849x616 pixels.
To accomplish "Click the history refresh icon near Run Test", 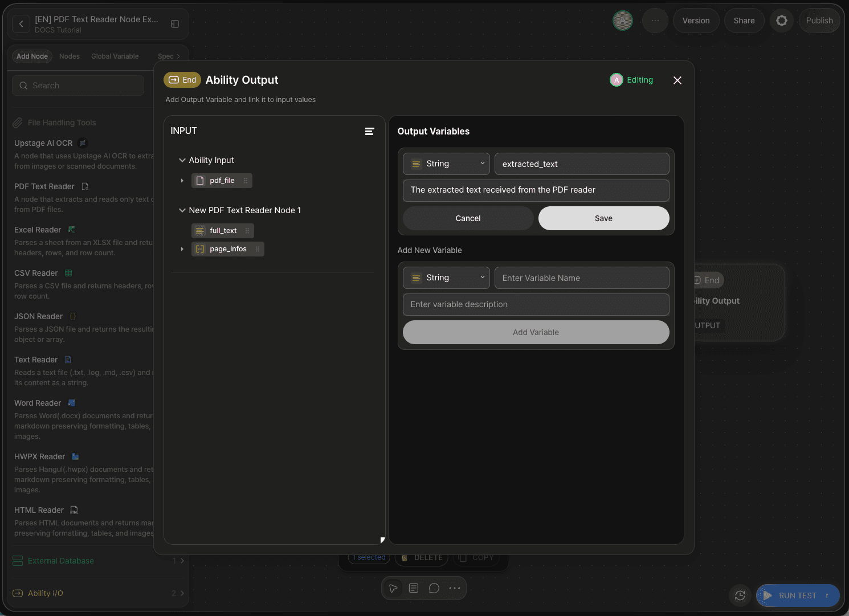I will point(740,595).
